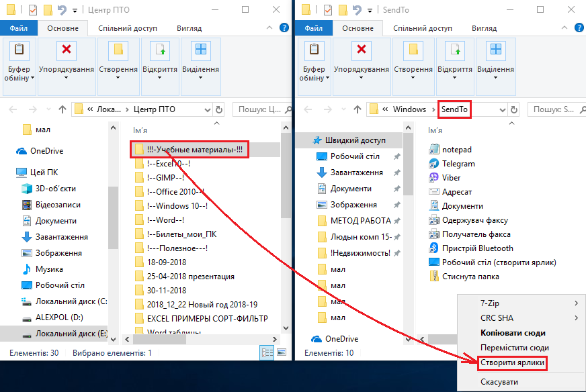Open Упорядкування group in SendTo window
Viewport: 586px width, 392px height.
[x=361, y=66]
